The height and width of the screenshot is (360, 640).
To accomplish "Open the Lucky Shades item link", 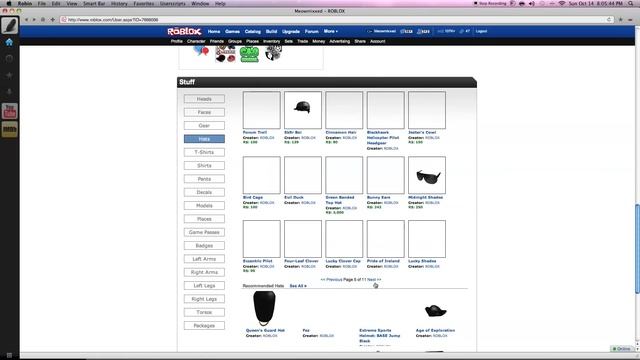I will point(422,261).
